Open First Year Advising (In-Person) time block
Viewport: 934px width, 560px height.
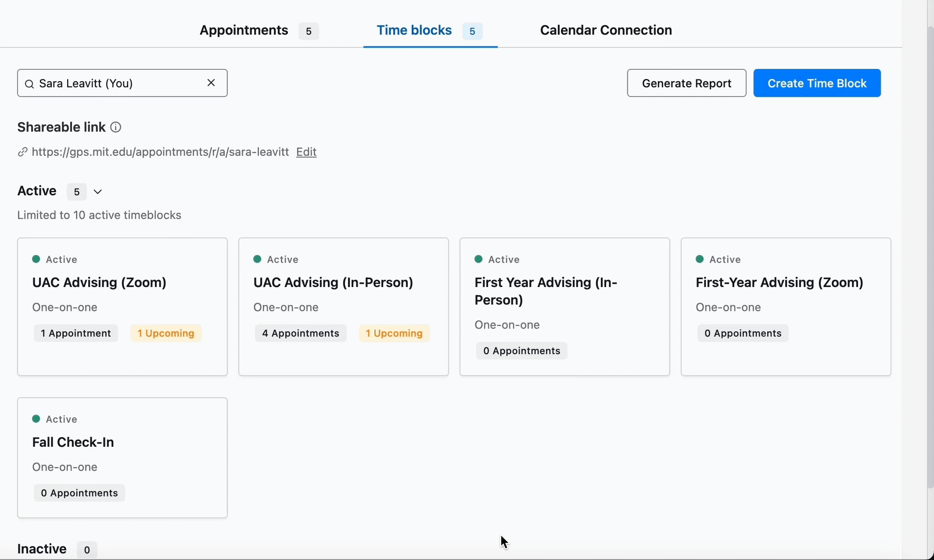click(x=565, y=307)
